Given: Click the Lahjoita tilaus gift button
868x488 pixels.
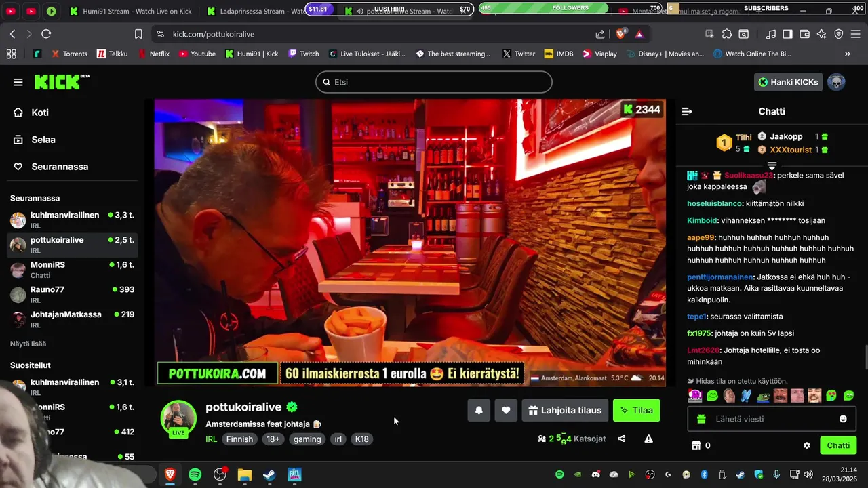Looking at the screenshot, I should click(x=565, y=410).
